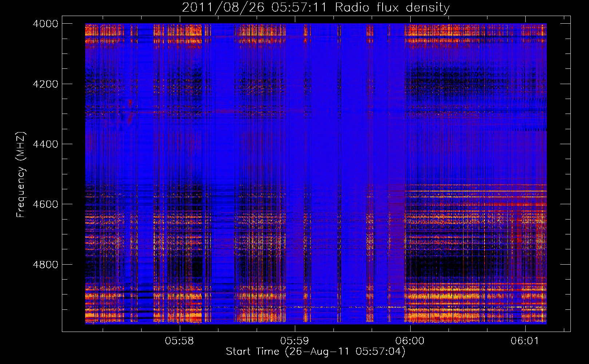Click the 05:59 time tick label
The width and height of the screenshot is (589, 364).
coord(295,341)
